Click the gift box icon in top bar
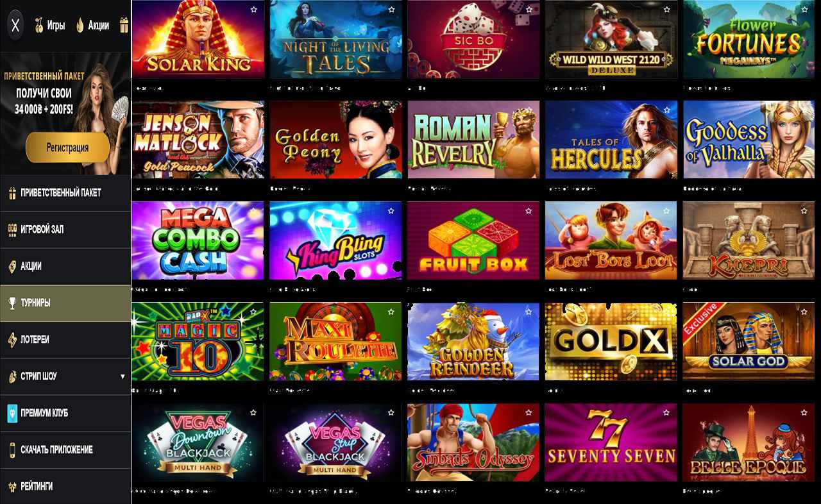Screen dimensions: 821x504 click(124, 26)
